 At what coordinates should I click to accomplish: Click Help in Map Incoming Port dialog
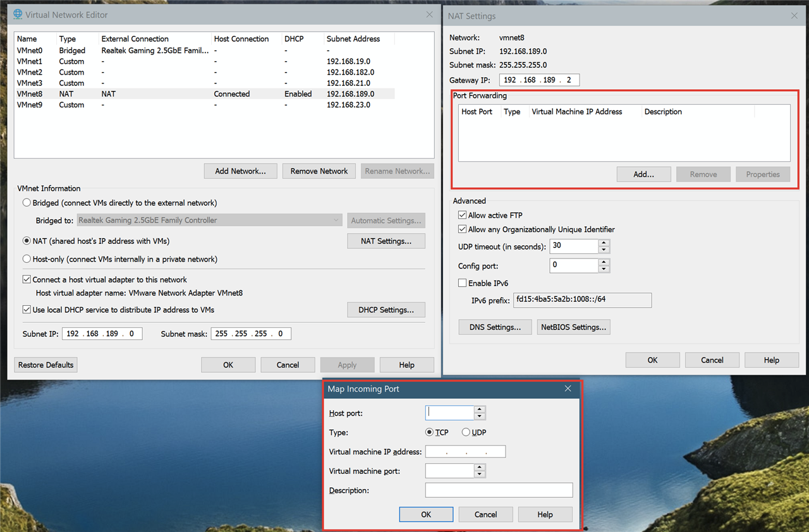point(545,514)
